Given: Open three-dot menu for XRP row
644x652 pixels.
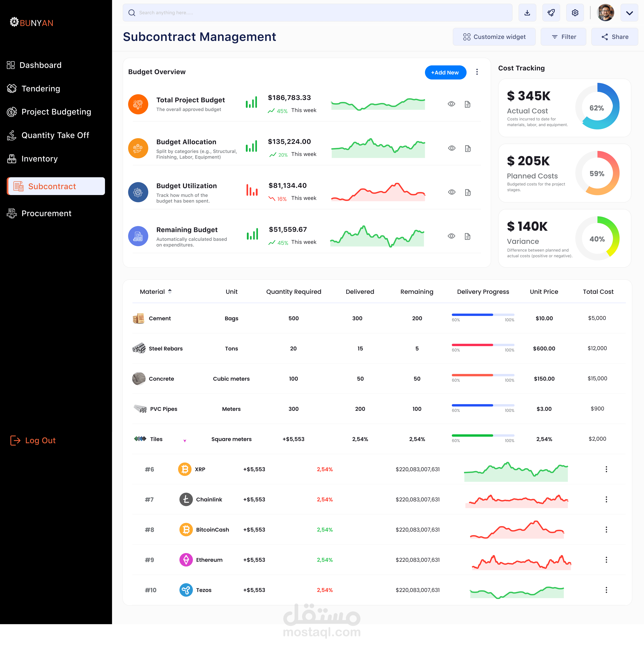Looking at the screenshot, I should point(606,469).
